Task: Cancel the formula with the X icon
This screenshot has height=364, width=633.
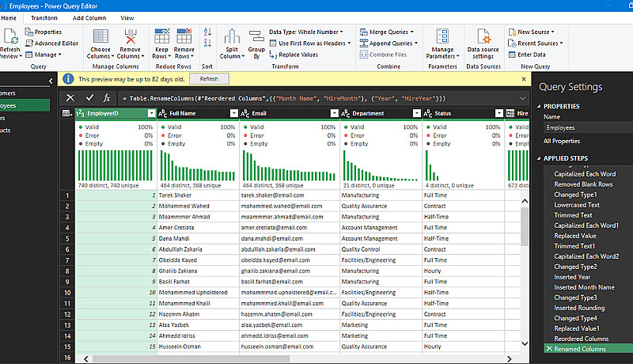Action: coord(70,97)
